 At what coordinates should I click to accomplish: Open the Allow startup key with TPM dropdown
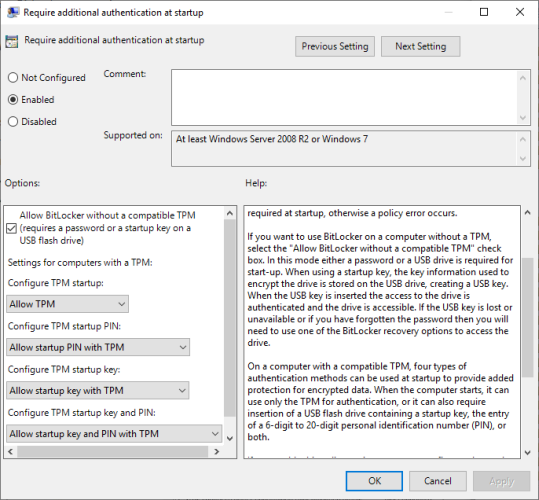click(x=98, y=390)
